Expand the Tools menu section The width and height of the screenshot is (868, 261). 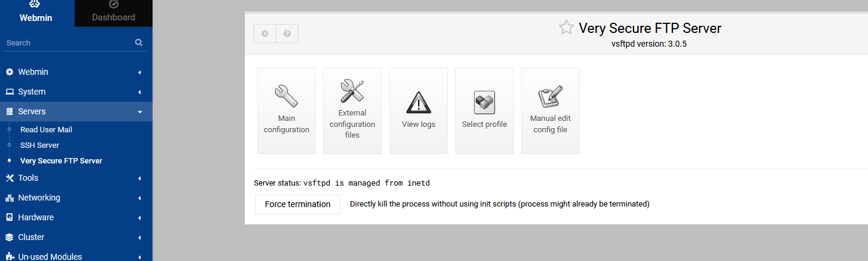click(x=76, y=178)
